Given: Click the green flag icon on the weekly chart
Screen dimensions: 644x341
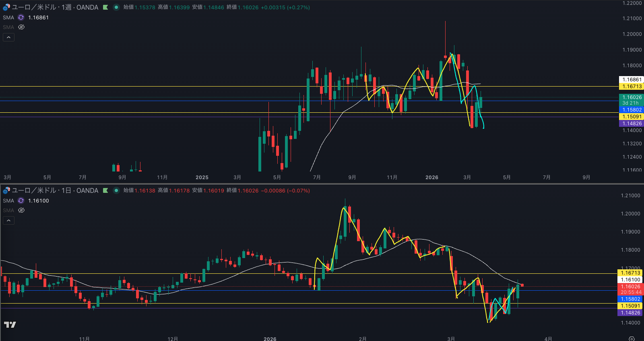Looking at the screenshot, I should point(105,7).
